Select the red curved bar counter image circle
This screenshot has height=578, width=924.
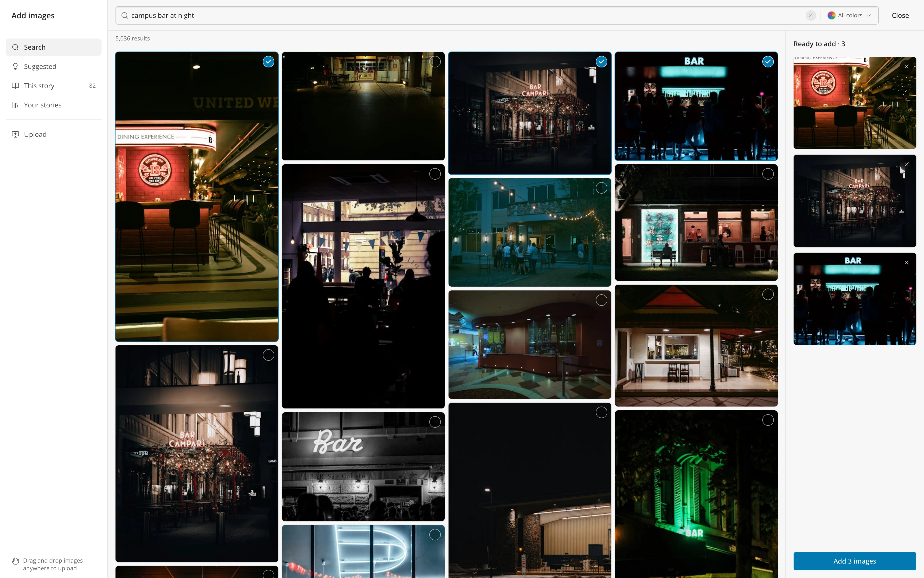pyautogui.click(x=601, y=300)
